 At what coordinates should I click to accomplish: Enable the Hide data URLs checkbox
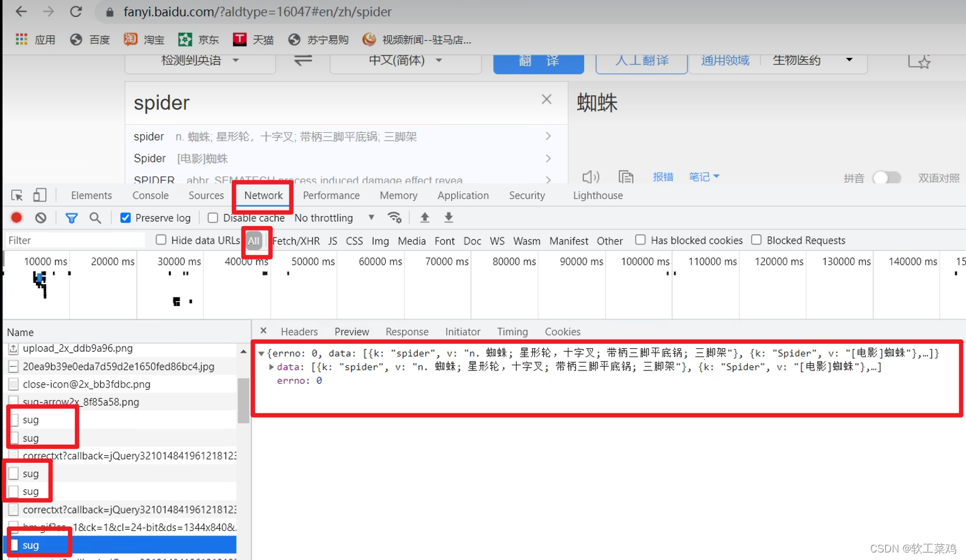[x=161, y=240]
